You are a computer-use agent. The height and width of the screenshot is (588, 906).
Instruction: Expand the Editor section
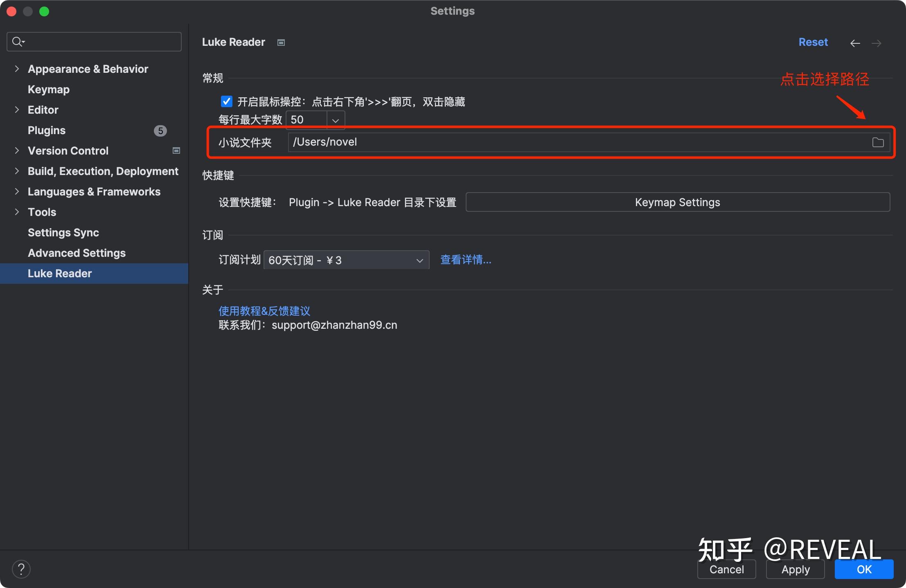pos(17,110)
